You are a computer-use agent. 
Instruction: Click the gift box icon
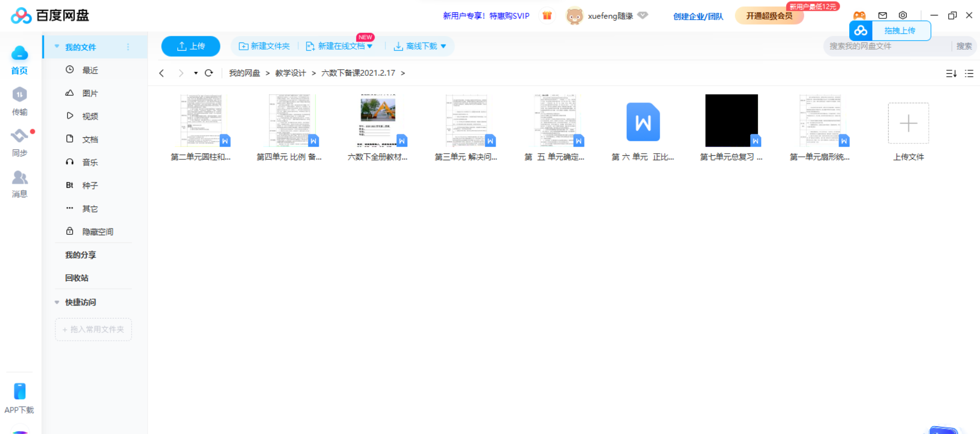[547, 15]
